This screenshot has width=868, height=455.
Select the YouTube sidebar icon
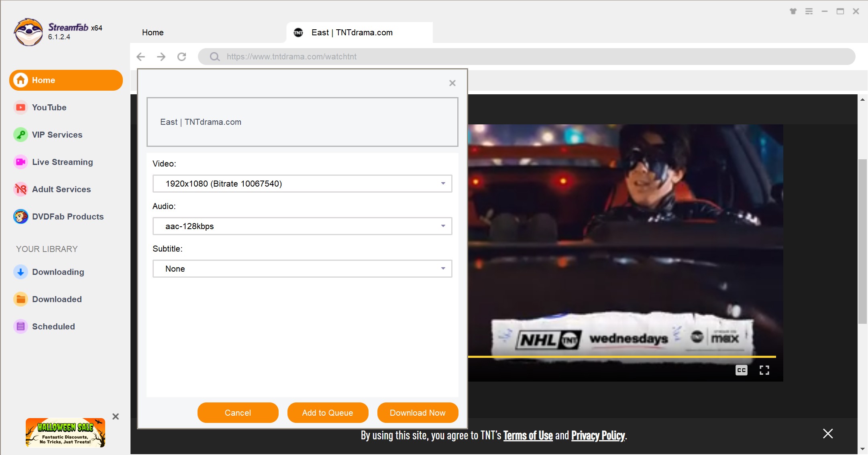[20, 107]
